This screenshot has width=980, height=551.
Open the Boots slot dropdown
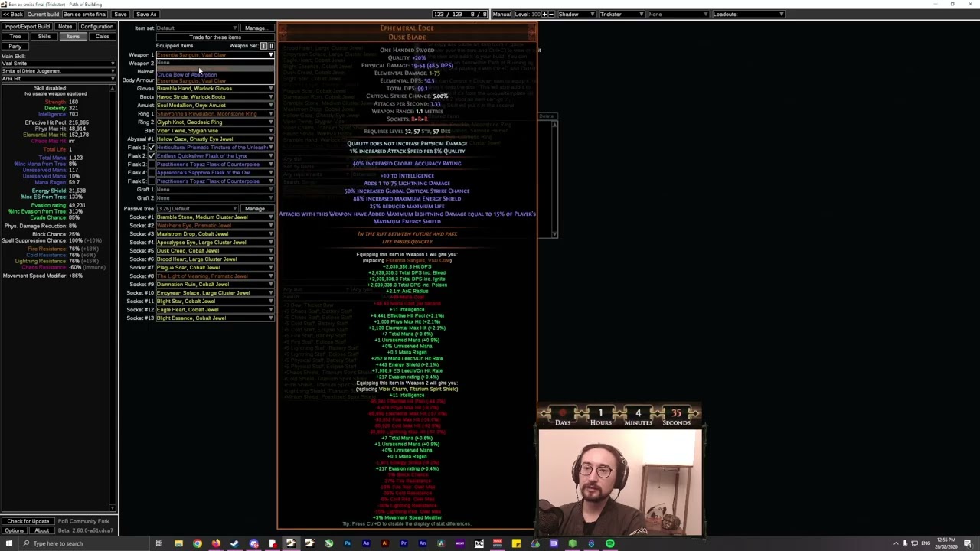215,96
